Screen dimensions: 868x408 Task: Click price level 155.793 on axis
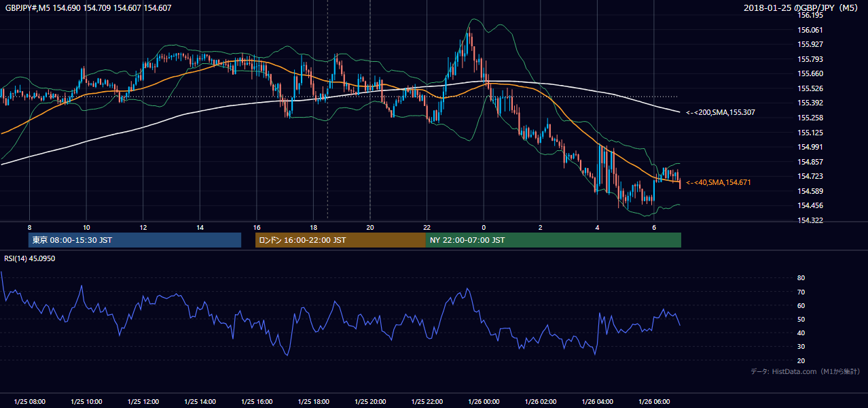tap(811, 59)
